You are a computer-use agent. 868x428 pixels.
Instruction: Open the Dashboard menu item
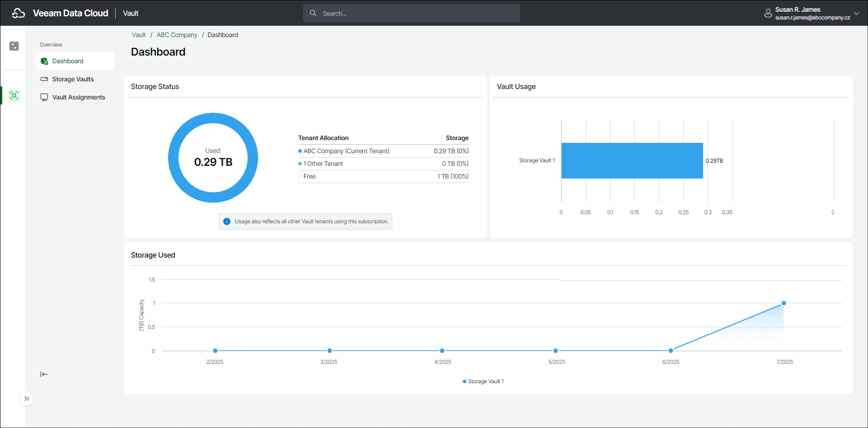75,61
